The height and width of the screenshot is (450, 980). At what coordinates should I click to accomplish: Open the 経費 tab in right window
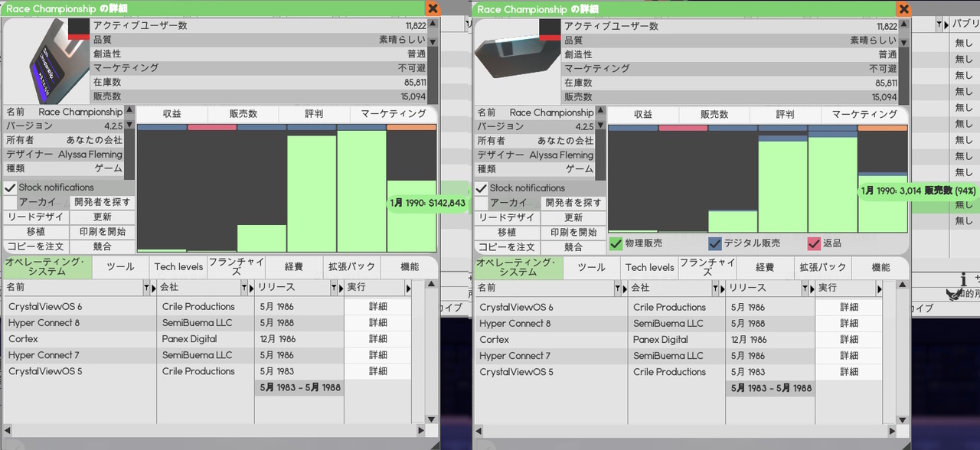765,267
